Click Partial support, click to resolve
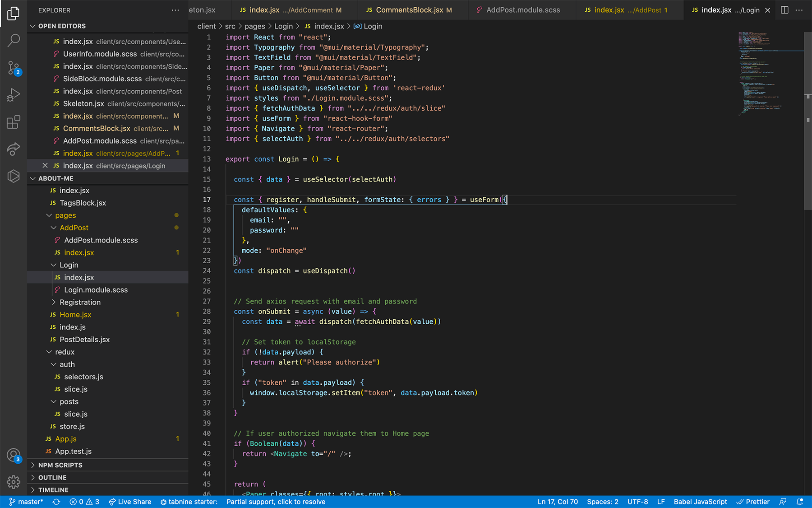The width and height of the screenshot is (812, 508). coord(276,502)
